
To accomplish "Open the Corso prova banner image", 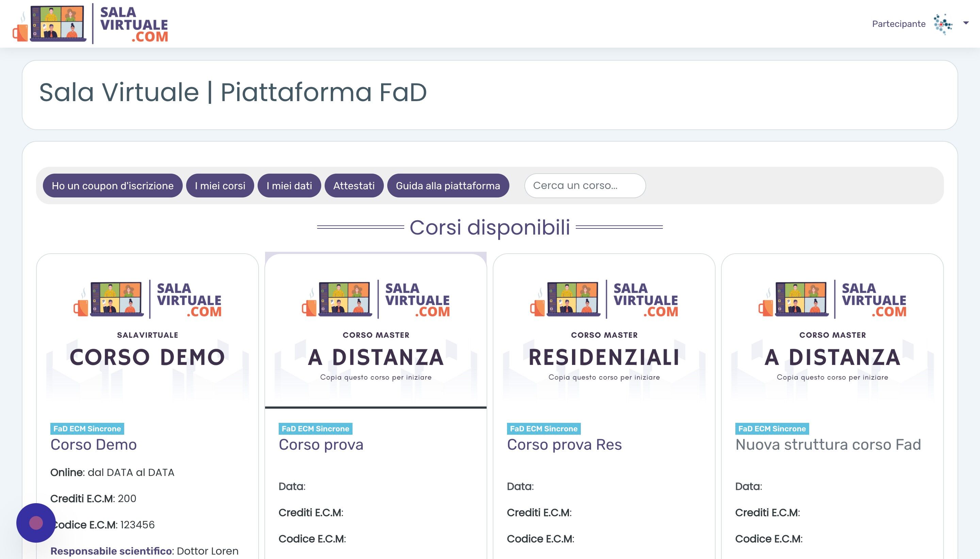I will tap(376, 331).
